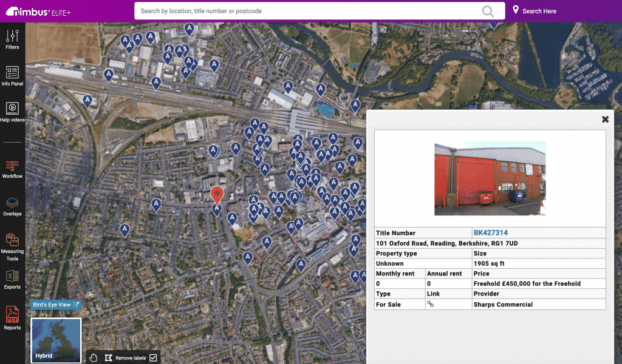Open the Overlays panel

(x=12, y=205)
